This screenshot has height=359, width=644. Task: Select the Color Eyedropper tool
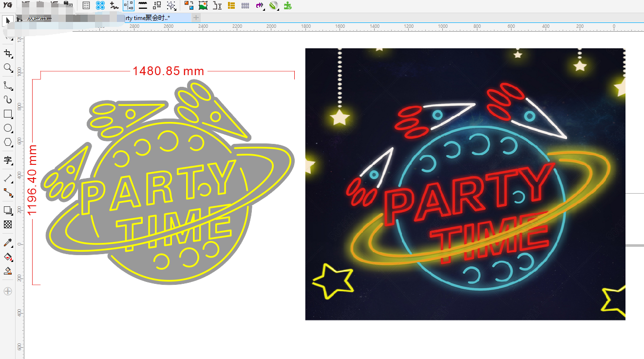(x=8, y=242)
